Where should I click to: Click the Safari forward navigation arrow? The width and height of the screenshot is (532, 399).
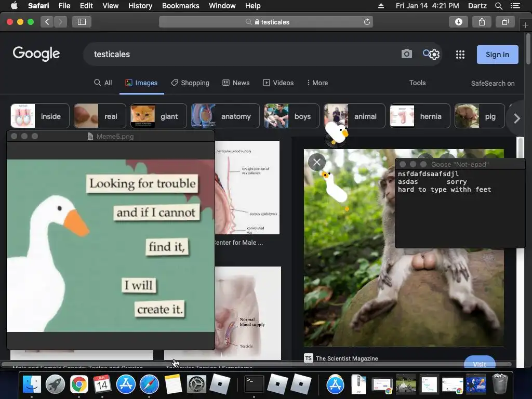(60, 22)
